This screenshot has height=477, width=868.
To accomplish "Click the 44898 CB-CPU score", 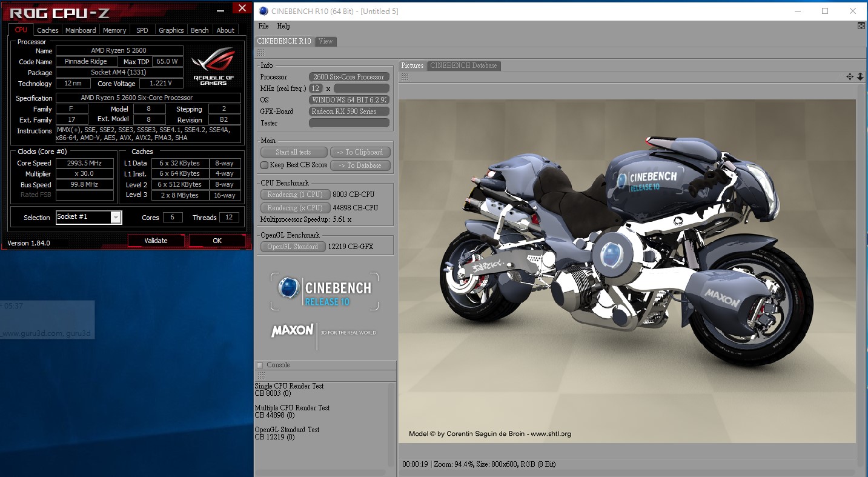I will tap(355, 208).
